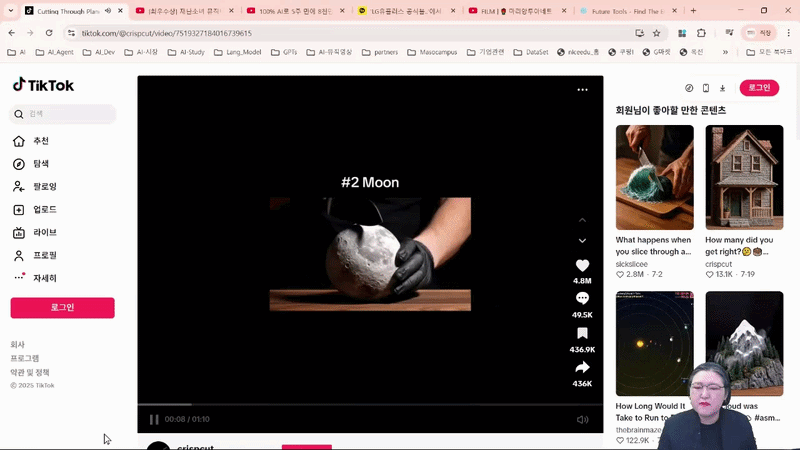Click the 업로드 (Upload) sidebar item
800x450 pixels.
tap(44, 210)
